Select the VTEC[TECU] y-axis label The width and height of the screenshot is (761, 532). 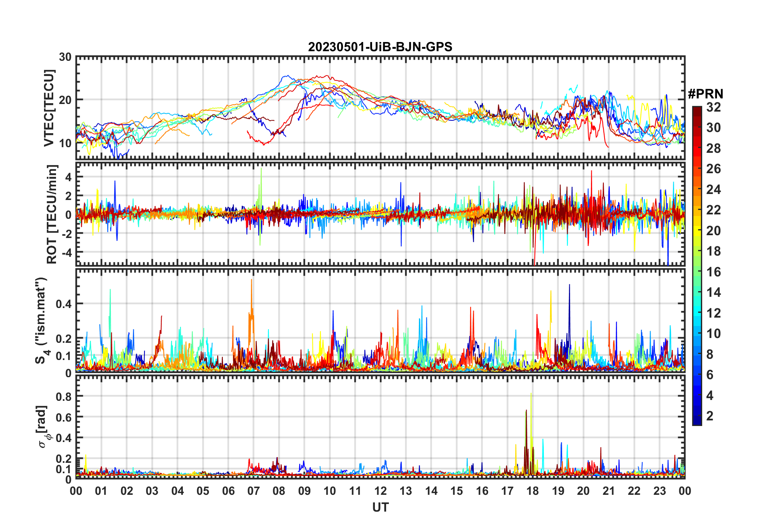click(49, 108)
